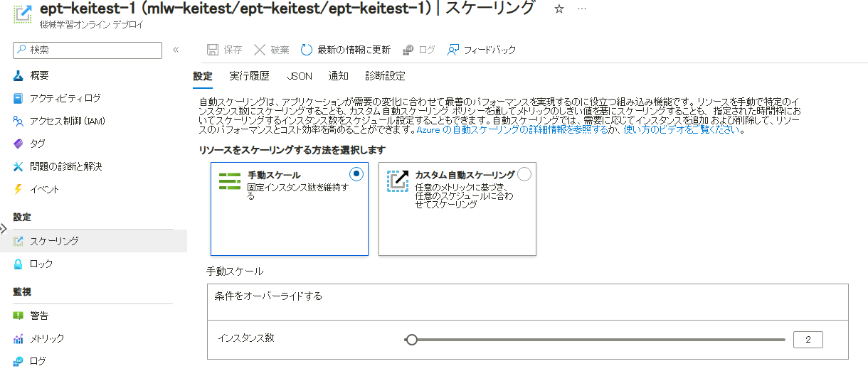Click the スケーリング sidebar icon

pos(19,241)
